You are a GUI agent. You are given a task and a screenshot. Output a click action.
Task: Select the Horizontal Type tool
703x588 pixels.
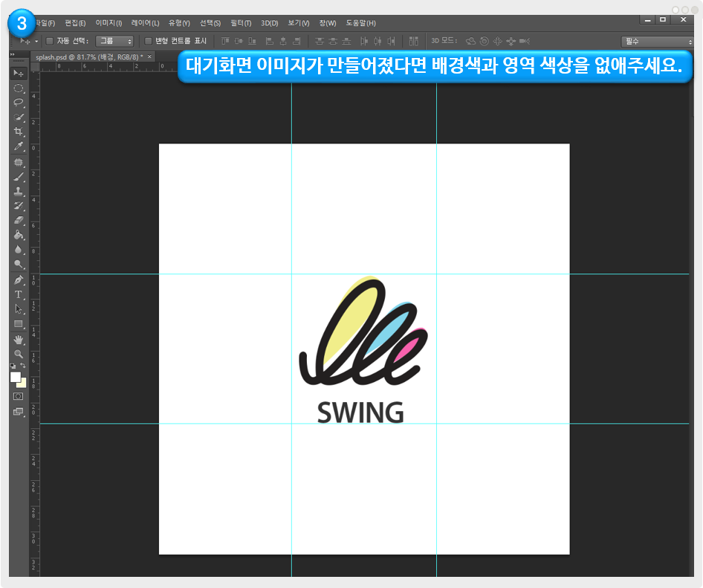point(19,294)
